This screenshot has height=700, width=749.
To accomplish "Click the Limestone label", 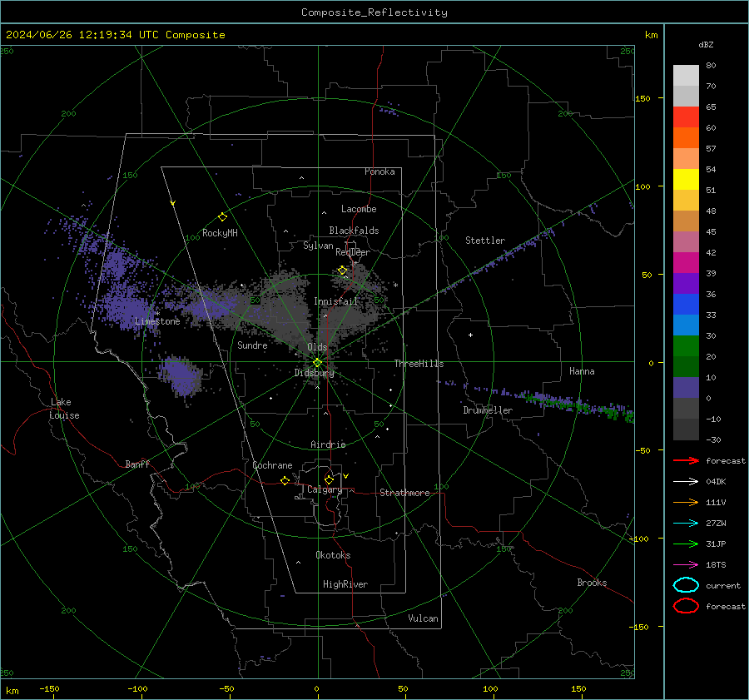I will coord(157,321).
